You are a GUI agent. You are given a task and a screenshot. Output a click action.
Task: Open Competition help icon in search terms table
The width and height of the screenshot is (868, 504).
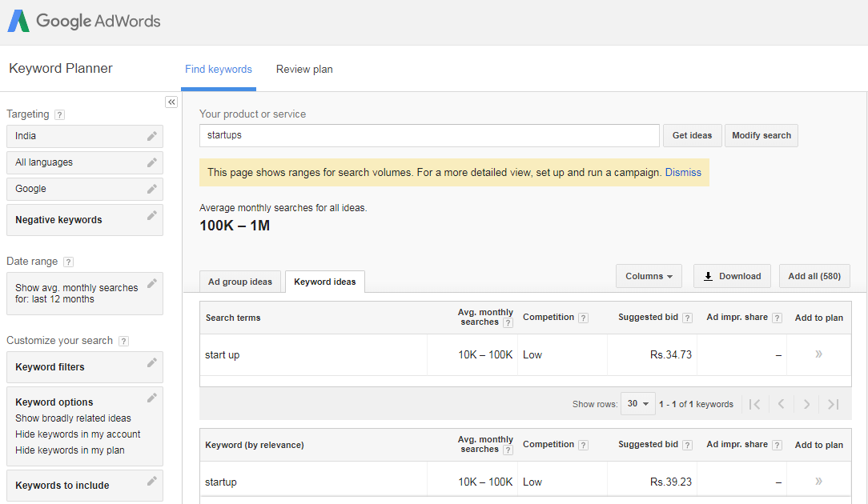pos(583,318)
